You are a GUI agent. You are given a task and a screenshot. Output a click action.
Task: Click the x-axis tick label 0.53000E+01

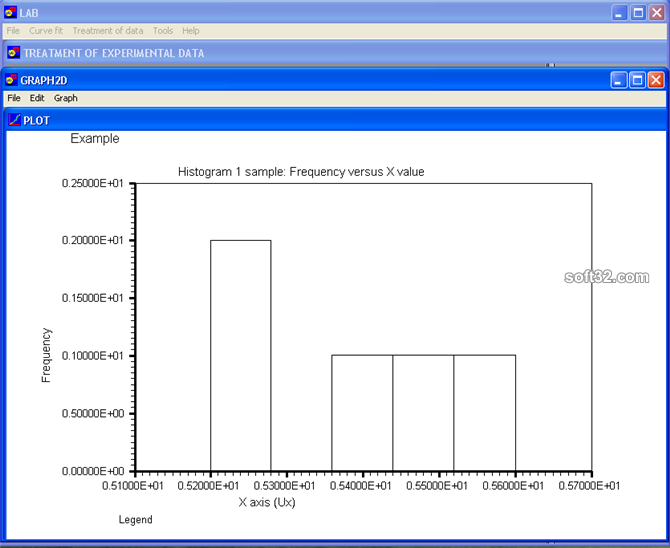[285, 486]
